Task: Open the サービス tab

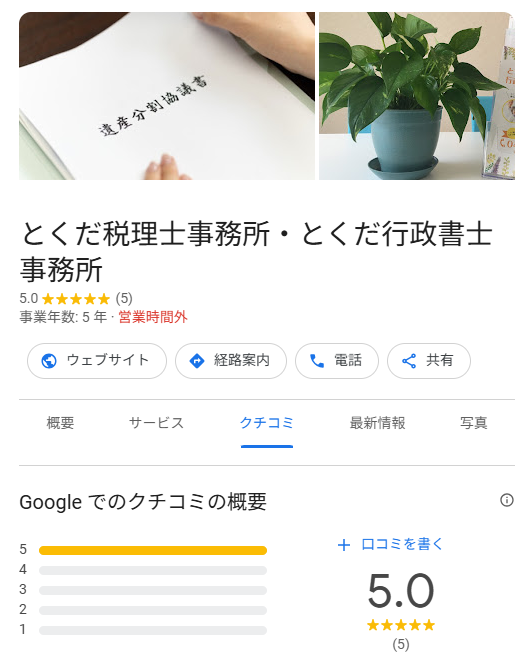Action: point(156,423)
